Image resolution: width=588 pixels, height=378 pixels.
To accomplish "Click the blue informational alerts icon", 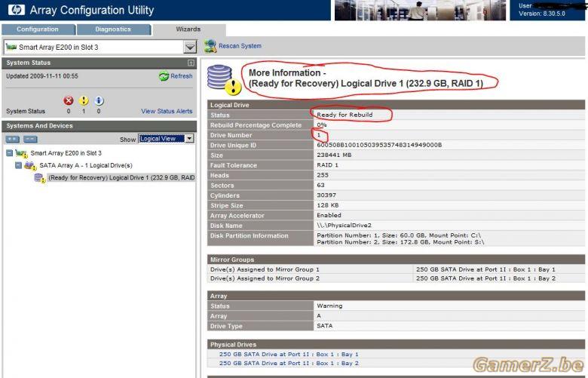I will point(99,100).
